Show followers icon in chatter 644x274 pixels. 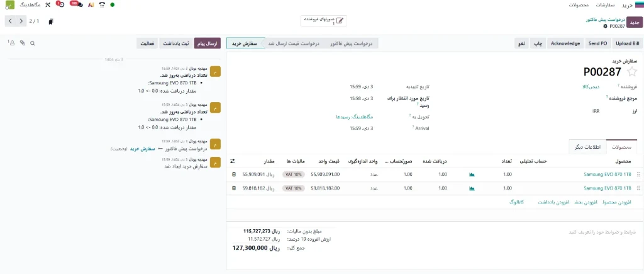11,43
